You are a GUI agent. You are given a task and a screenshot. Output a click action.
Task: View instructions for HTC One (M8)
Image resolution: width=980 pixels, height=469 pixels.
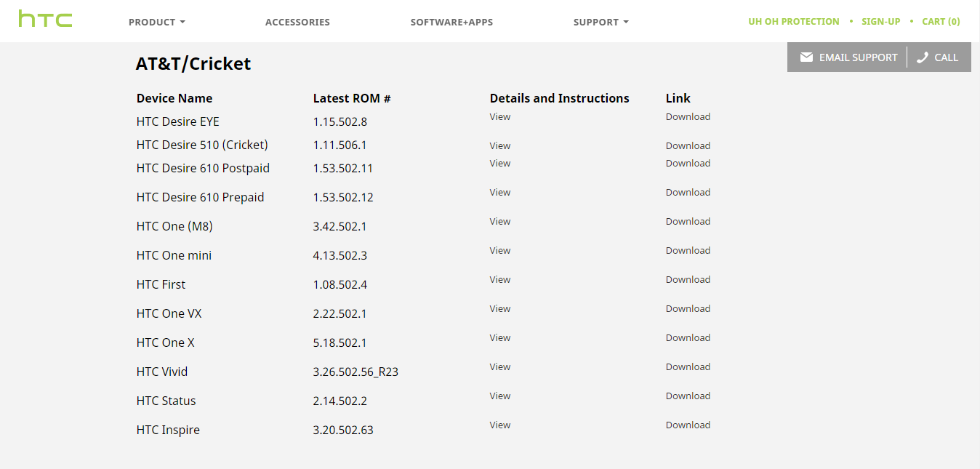tap(500, 221)
